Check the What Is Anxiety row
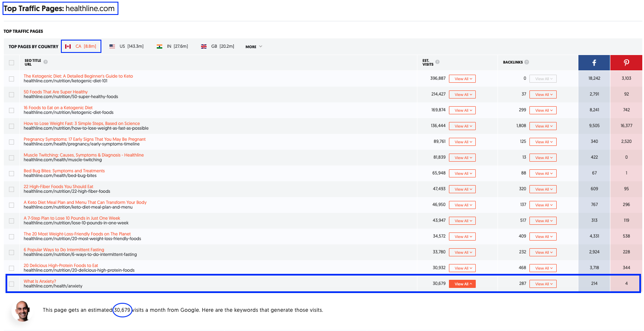The height and width of the screenshot is (331, 644). [x=11, y=284]
